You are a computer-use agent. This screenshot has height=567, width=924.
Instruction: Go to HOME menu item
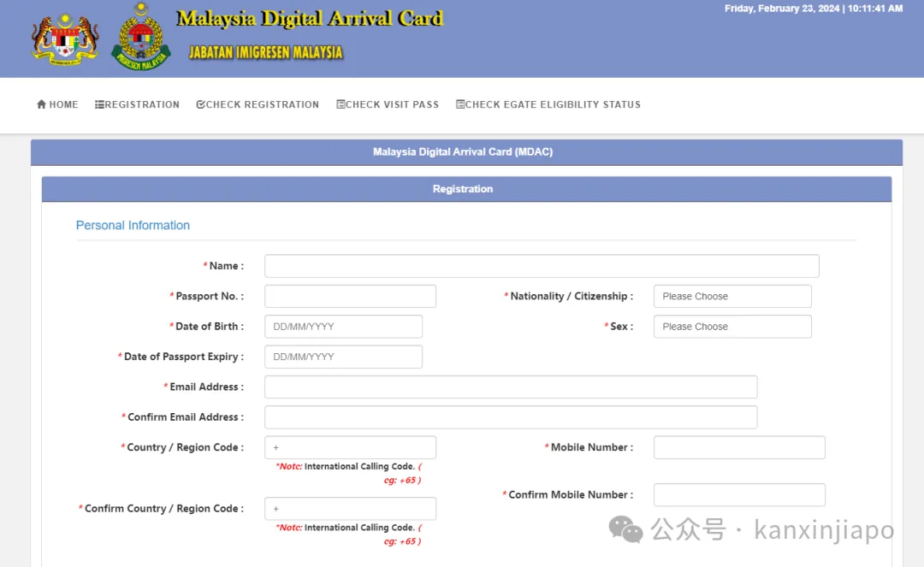tap(58, 104)
